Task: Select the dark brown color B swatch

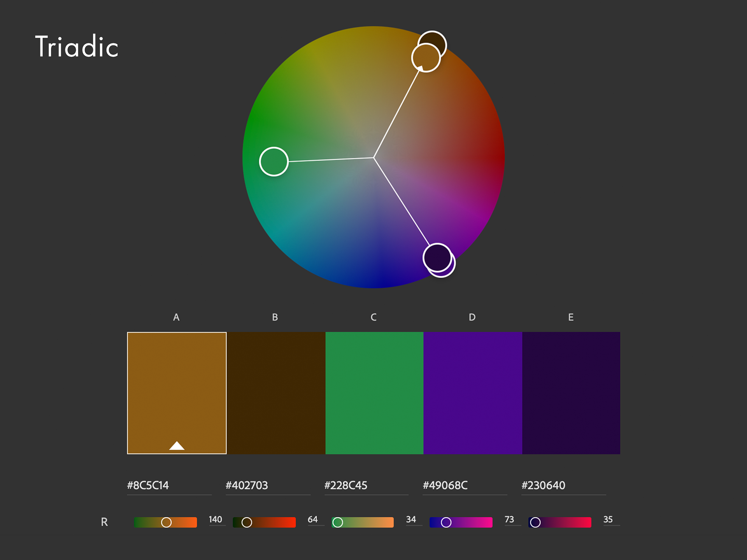Action: click(x=276, y=393)
